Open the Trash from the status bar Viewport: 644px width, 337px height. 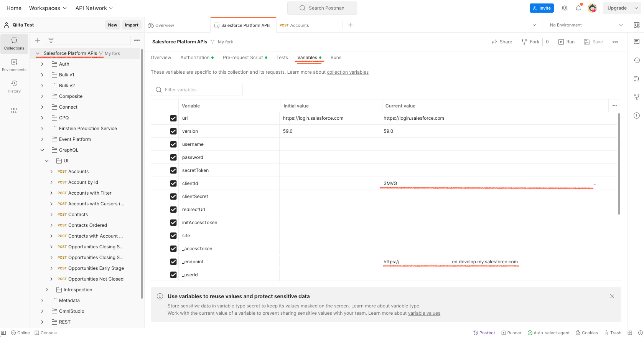tap(613, 333)
